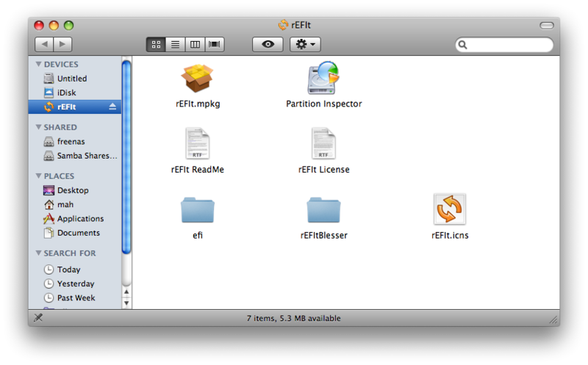
Task: Click the red close window button
Action: [39, 26]
